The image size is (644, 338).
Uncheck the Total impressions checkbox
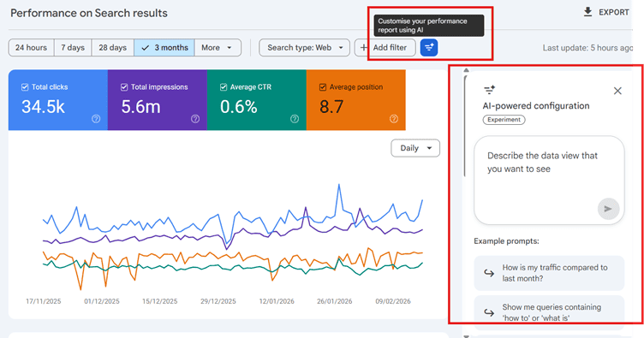point(124,87)
